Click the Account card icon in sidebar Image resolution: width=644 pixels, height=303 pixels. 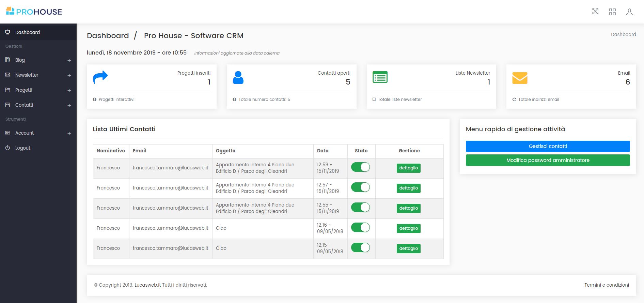(x=7, y=133)
